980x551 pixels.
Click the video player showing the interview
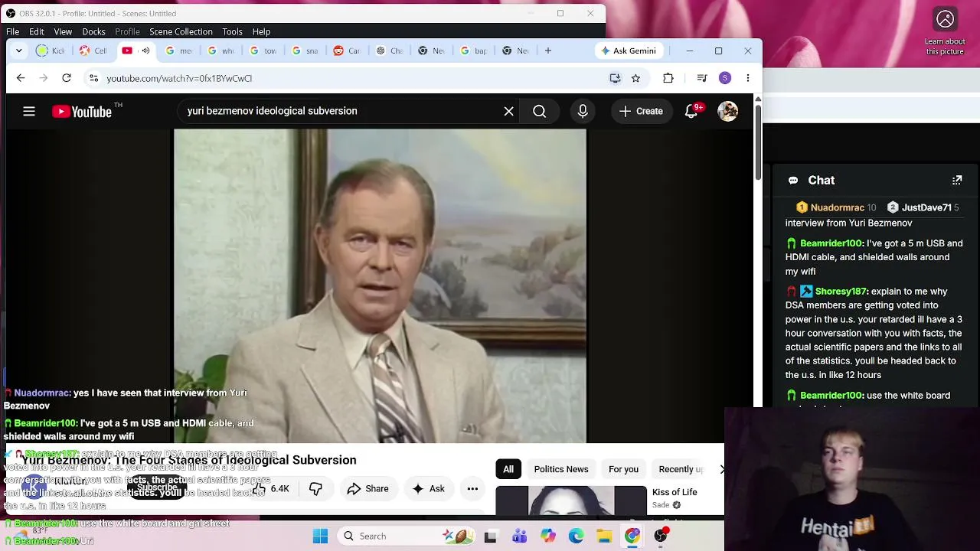(380, 285)
